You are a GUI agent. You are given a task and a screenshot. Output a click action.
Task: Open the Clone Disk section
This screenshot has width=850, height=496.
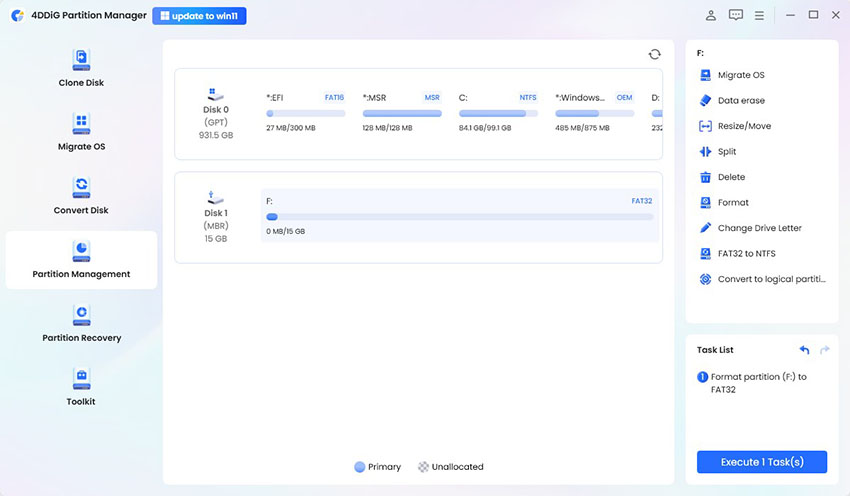coord(81,68)
